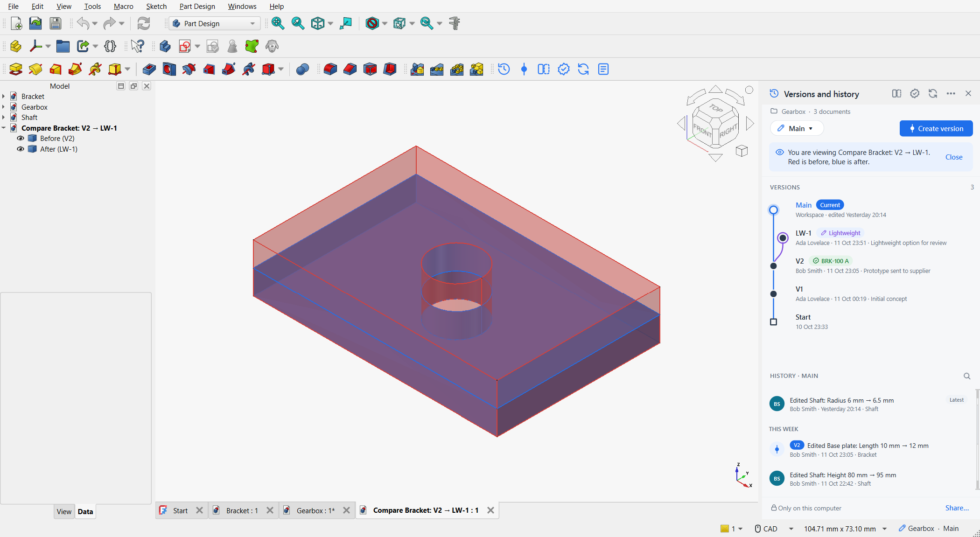Close the Bracket : 1 document tab
The width and height of the screenshot is (980, 537).
270,510
